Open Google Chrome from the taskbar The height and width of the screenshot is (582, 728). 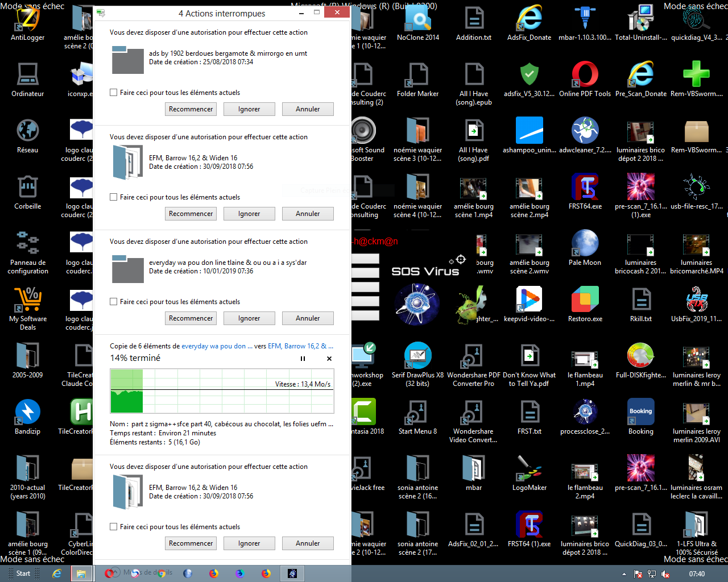pos(162,573)
